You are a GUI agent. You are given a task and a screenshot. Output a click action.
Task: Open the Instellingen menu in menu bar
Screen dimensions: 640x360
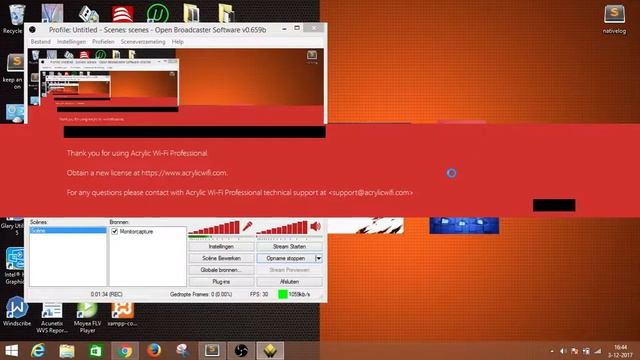click(x=71, y=42)
